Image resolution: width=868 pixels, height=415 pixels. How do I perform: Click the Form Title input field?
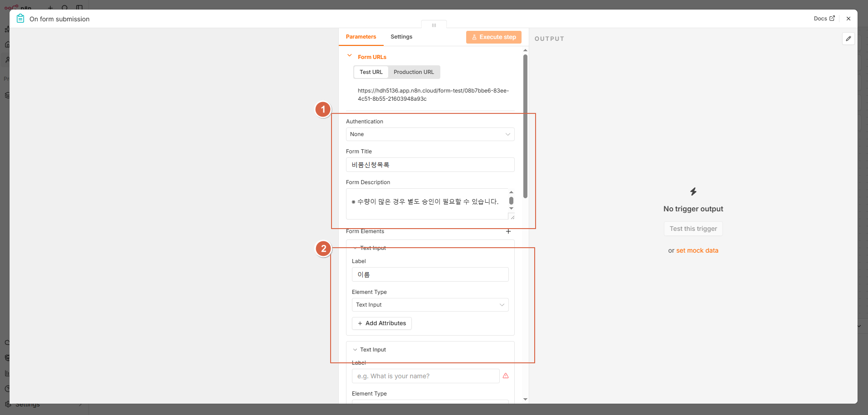(x=430, y=165)
